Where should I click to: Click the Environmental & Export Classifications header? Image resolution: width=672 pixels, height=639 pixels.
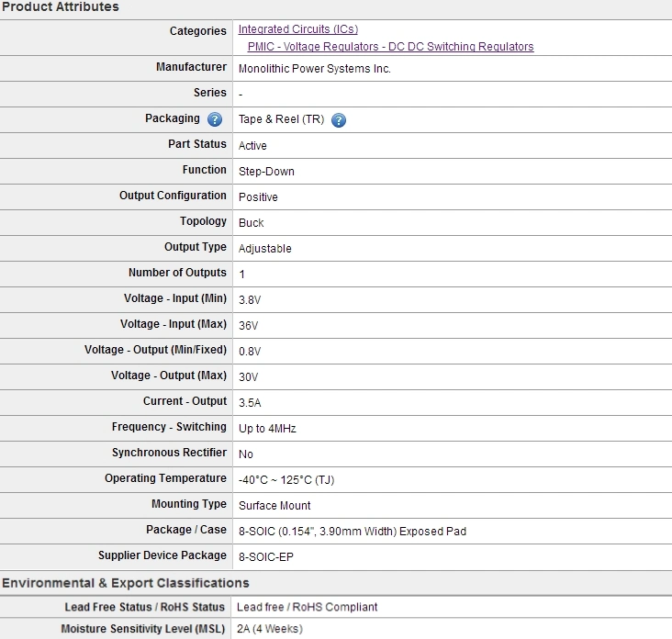click(x=125, y=583)
